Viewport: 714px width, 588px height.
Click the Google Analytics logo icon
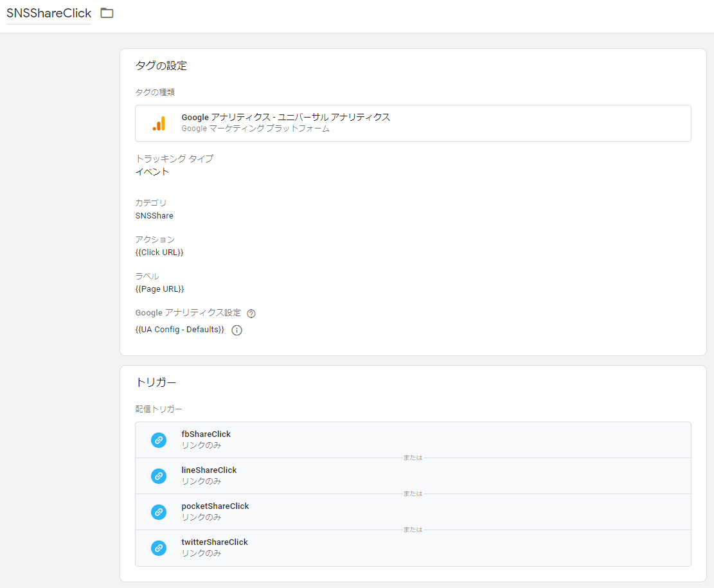point(159,123)
